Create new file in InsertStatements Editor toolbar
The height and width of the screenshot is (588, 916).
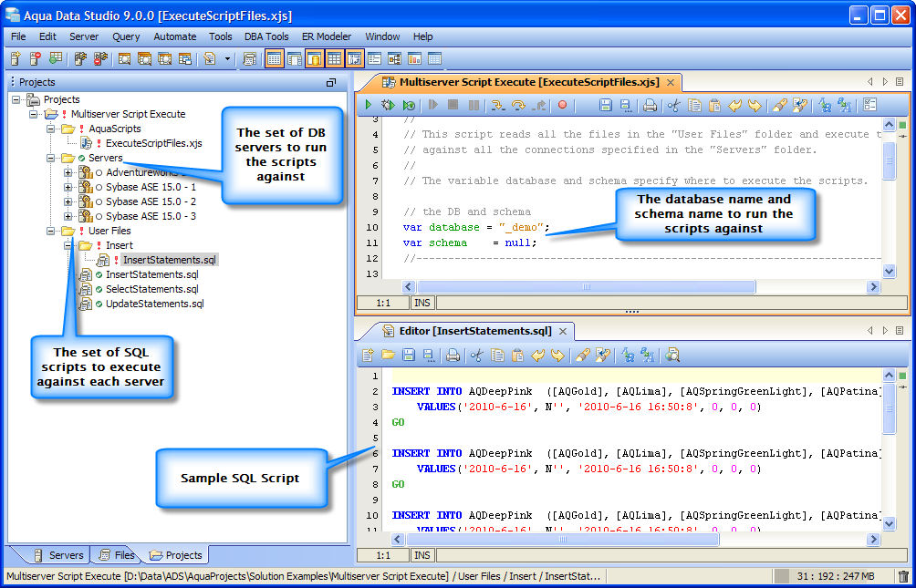point(368,355)
